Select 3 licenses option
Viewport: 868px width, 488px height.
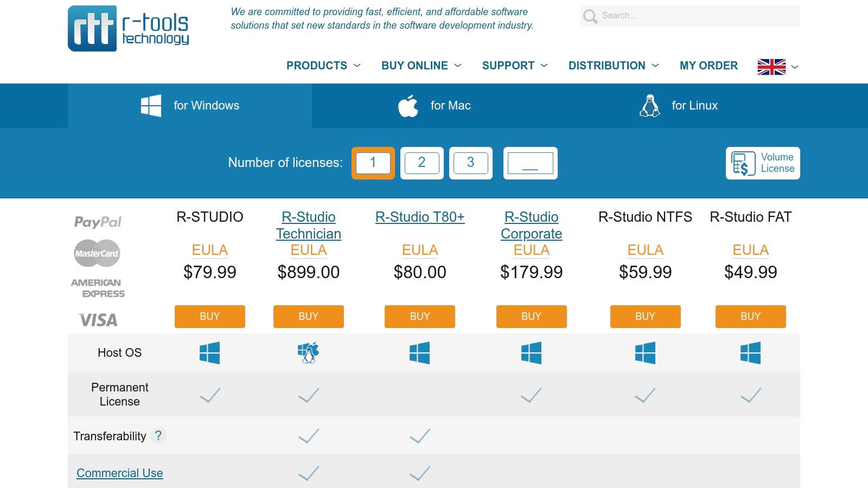coord(470,163)
